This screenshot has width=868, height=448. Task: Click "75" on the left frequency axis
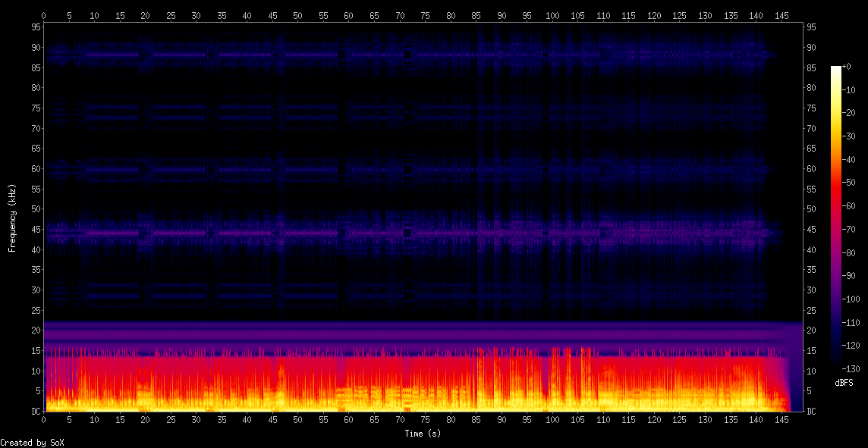pos(36,108)
